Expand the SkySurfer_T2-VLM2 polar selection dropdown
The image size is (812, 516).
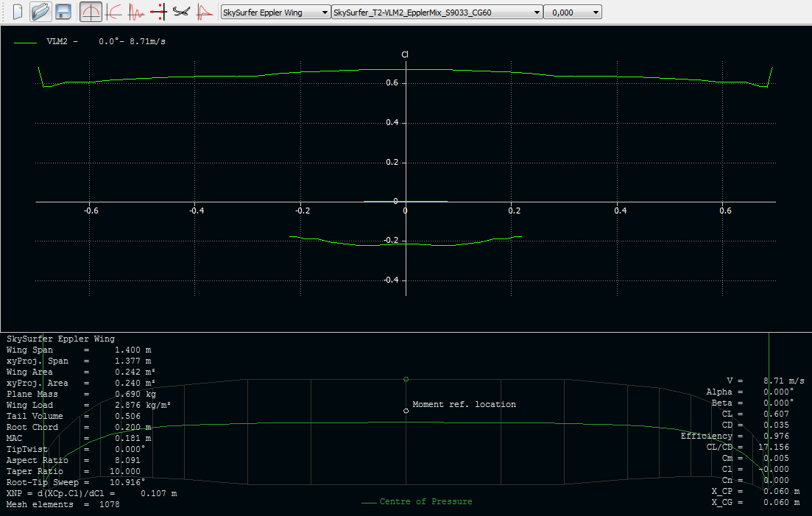click(437, 13)
